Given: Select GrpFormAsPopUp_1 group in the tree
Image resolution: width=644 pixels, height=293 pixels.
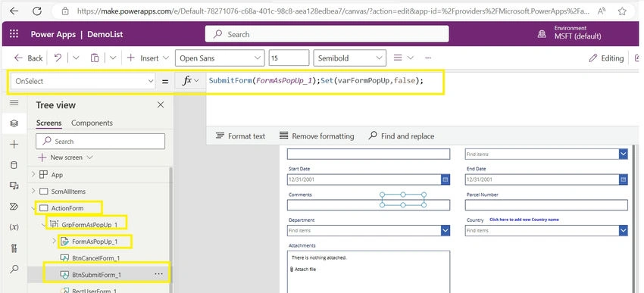Looking at the screenshot, I should [89, 224].
